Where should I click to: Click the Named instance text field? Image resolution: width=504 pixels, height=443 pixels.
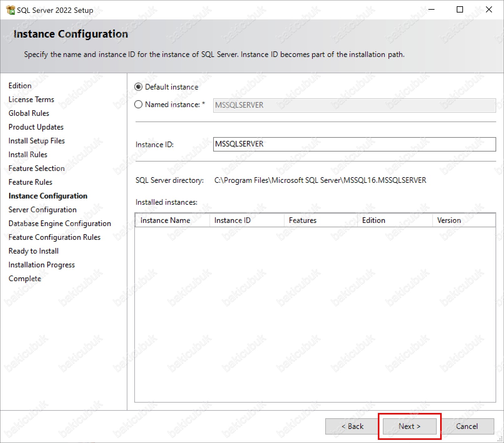tap(354, 105)
